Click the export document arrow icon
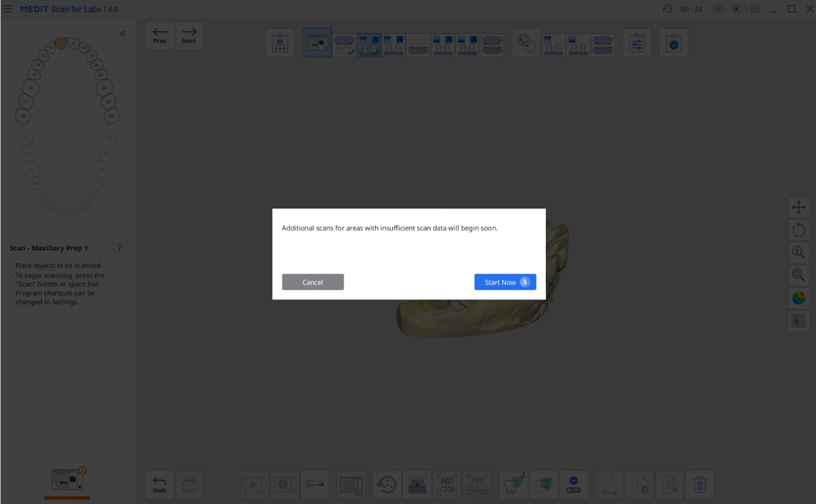Screen dimensions: 816x504 point(670,485)
